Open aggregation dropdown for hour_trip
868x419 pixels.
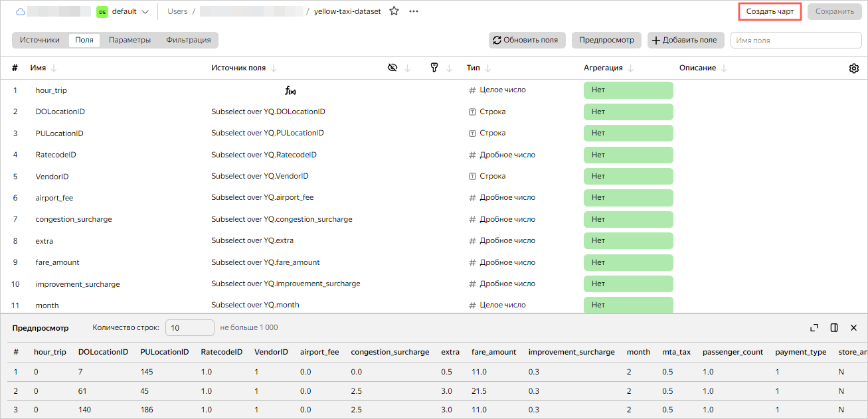628,90
